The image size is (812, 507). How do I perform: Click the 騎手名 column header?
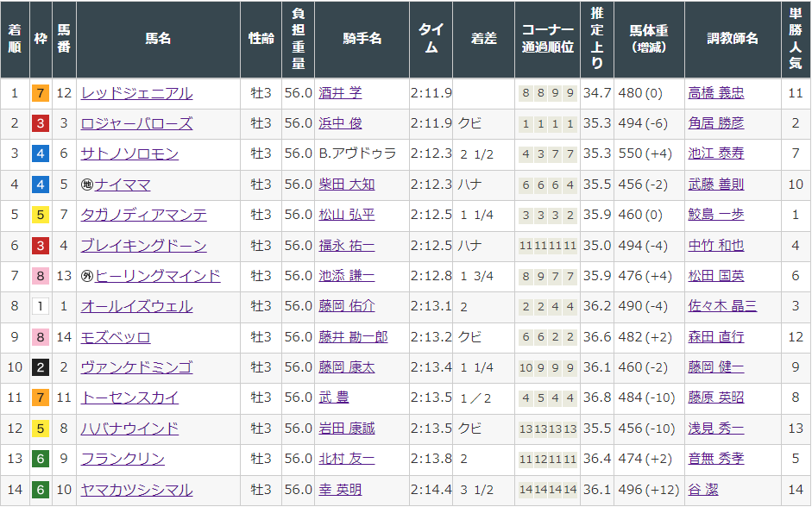click(362, 39)
